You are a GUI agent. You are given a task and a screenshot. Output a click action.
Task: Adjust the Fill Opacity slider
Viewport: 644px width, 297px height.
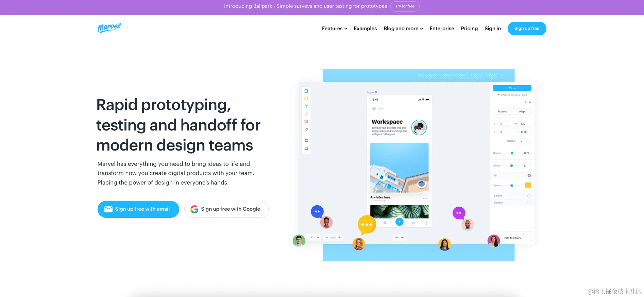512,186
